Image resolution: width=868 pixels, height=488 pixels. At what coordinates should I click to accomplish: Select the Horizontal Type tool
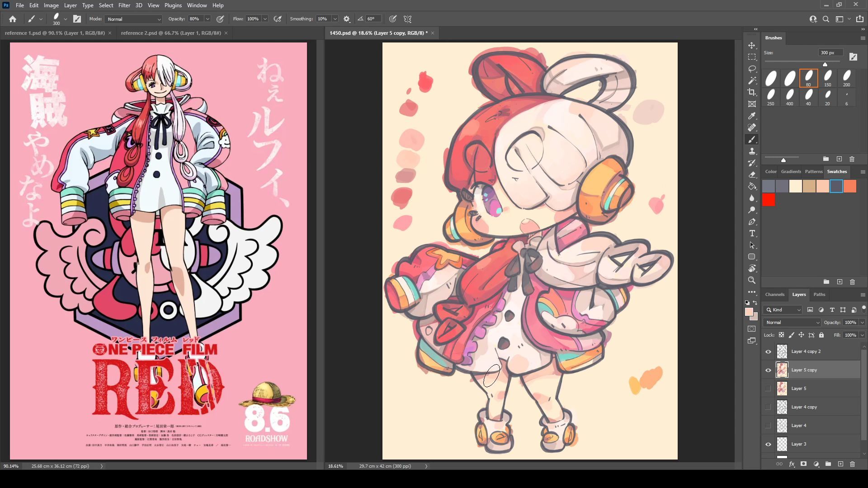[x=752, y=234]
